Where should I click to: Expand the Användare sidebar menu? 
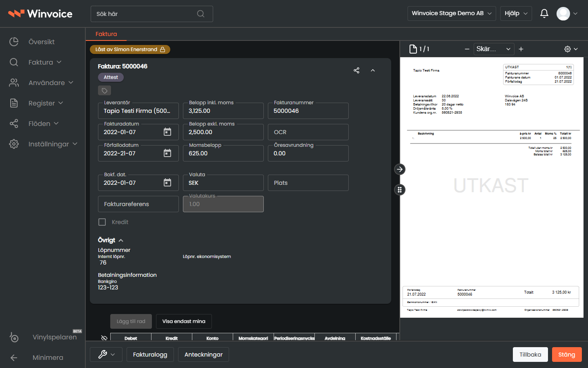(x=41, y=83)
